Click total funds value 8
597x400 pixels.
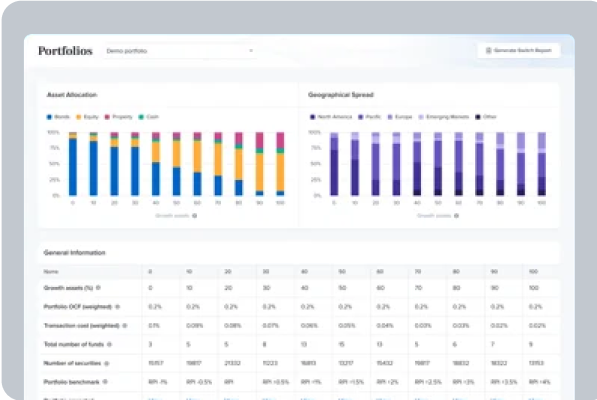264,344
